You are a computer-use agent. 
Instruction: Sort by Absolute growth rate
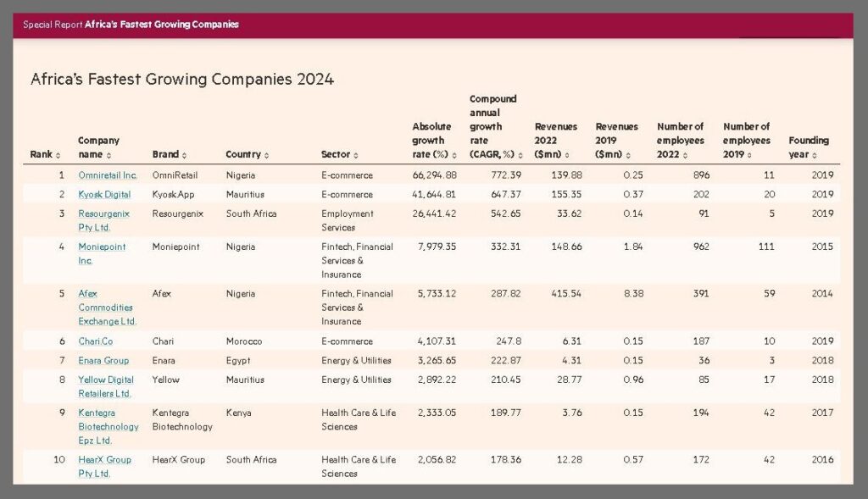point(454,155)
